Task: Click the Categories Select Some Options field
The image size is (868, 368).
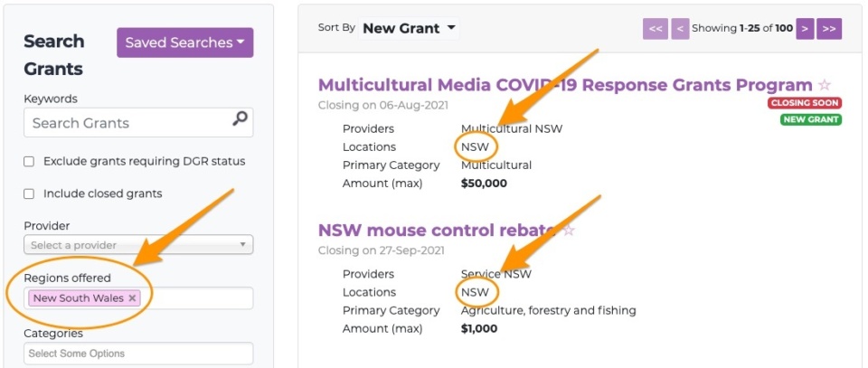Action: pos(138,354)
